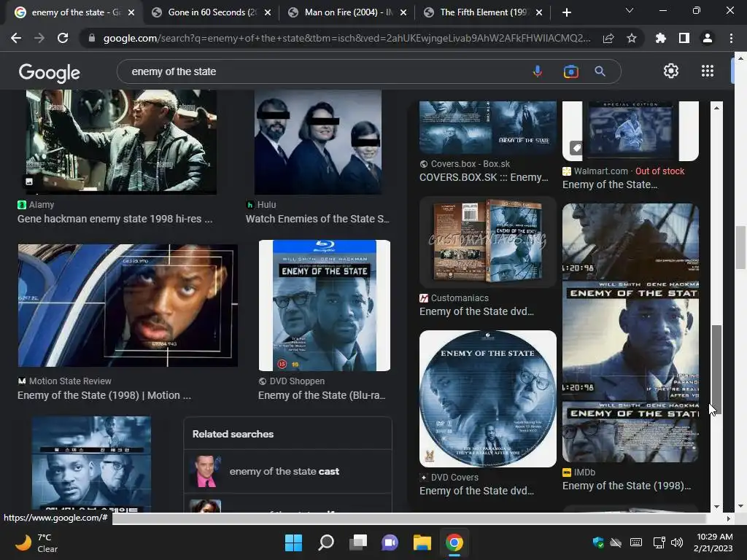Go back to the previous page
Viewport: 747px width, 560px height.
(16, 38)
